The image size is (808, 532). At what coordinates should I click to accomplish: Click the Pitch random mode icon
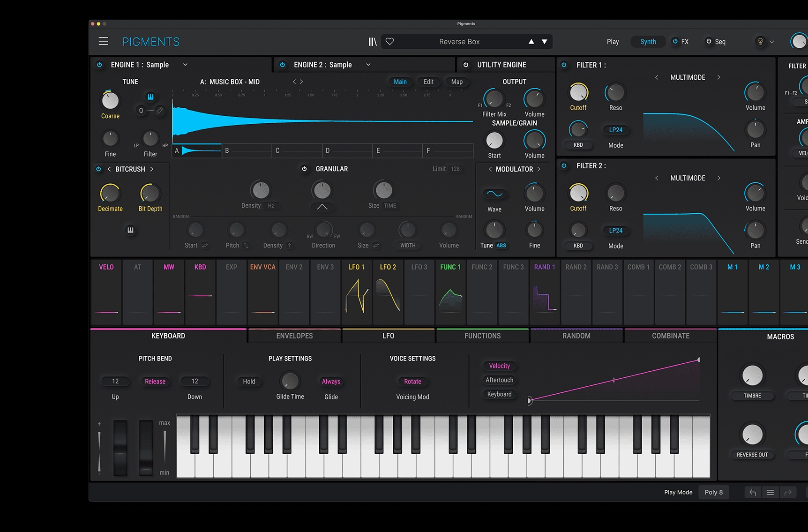click(x=246, y=245)
